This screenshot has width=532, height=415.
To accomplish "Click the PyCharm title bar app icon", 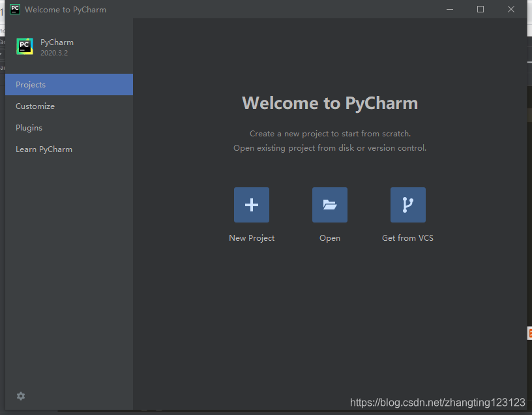I will pyautogui.click(x=15, y=9).
